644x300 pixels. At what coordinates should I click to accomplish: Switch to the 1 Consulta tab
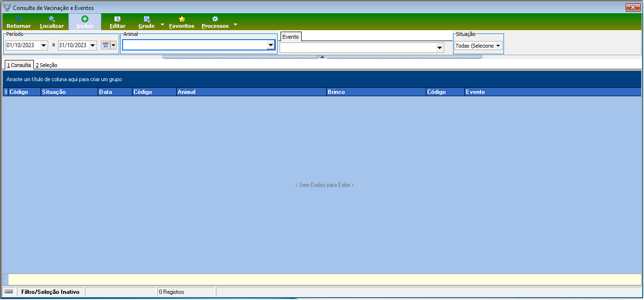(19, 65)
